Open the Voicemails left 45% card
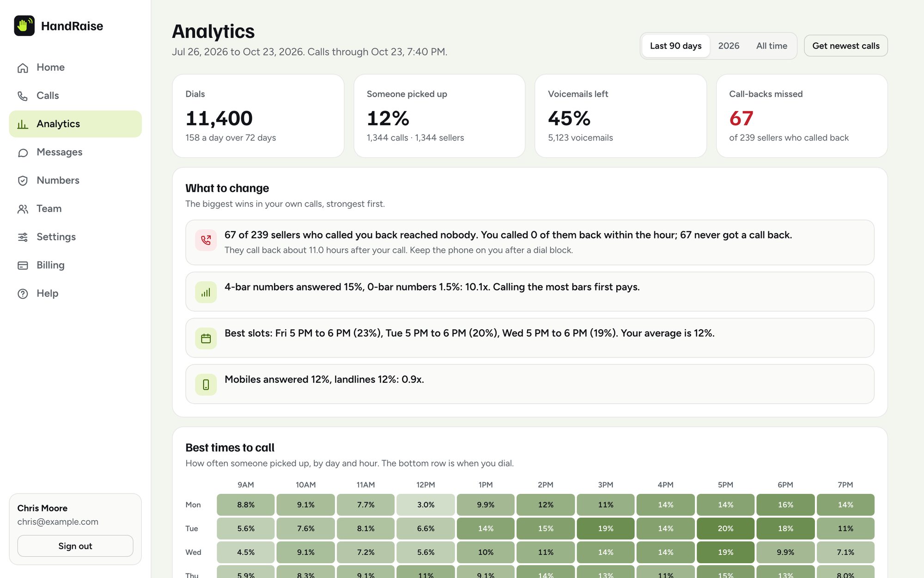The width and height of the screenshot is (924, 578). 620,116
